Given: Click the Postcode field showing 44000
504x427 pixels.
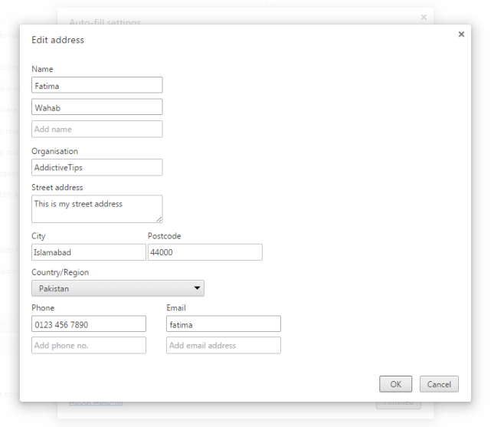Looking at the screenshot, I should (205, 252).
